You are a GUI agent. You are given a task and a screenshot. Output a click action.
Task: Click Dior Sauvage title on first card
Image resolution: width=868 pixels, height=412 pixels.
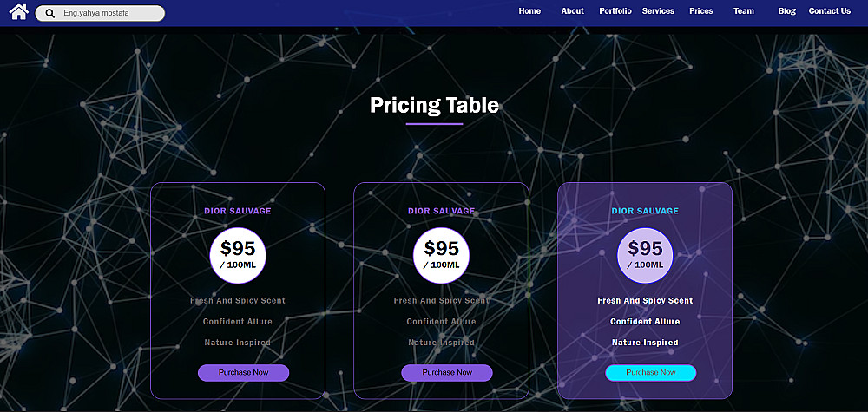238,211
